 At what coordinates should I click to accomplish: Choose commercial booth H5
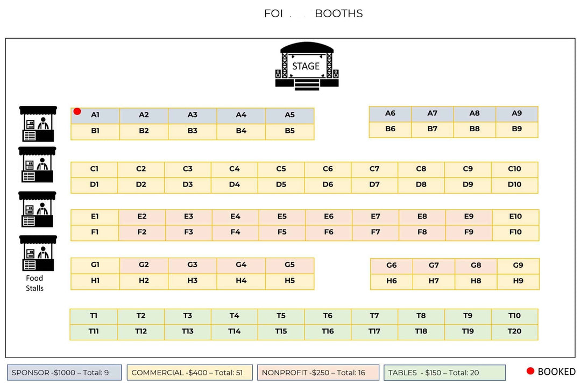290,282
